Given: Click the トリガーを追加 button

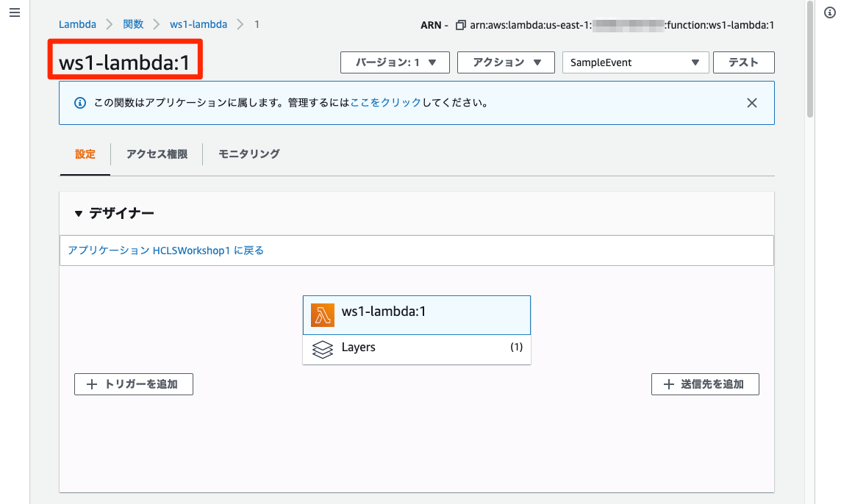Looking at the screenshot, I should tap(134, 384).
